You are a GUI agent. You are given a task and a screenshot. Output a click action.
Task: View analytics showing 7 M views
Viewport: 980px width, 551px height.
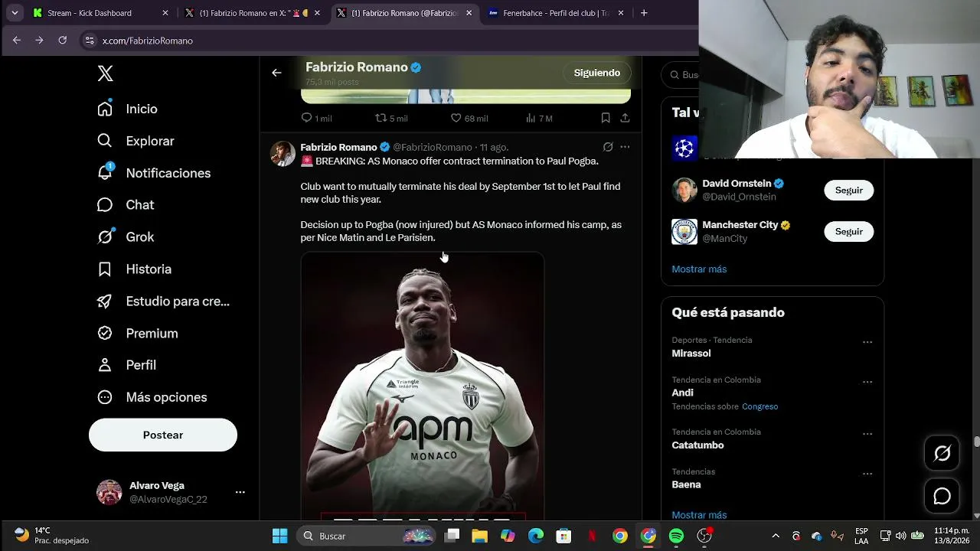(x=539, y=118)
